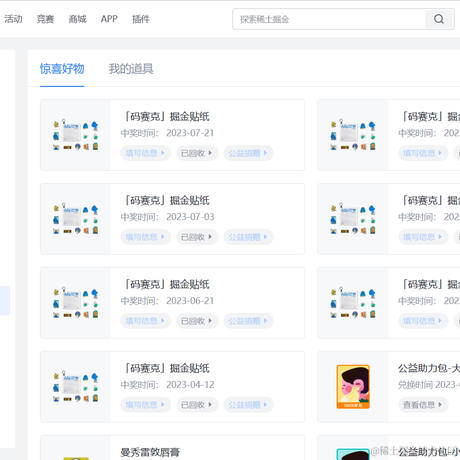Image resolution: width=460 pixels, height=460 pixels.
Task: Open the 插件 menu item
Action: click(141, 19)
